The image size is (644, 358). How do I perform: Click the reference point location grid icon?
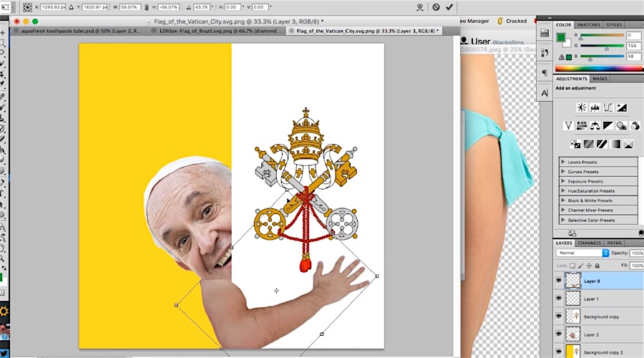[x=27, y=7]
